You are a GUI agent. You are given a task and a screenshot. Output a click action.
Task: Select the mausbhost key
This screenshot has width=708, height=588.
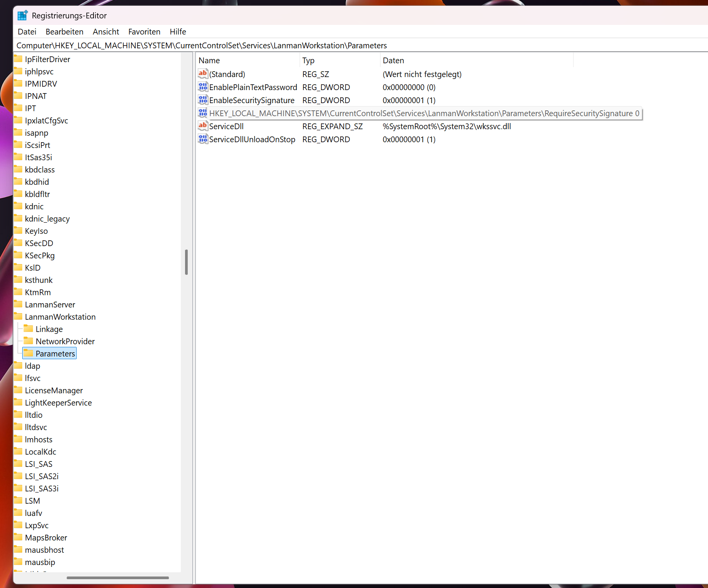[x=44, y=550]
